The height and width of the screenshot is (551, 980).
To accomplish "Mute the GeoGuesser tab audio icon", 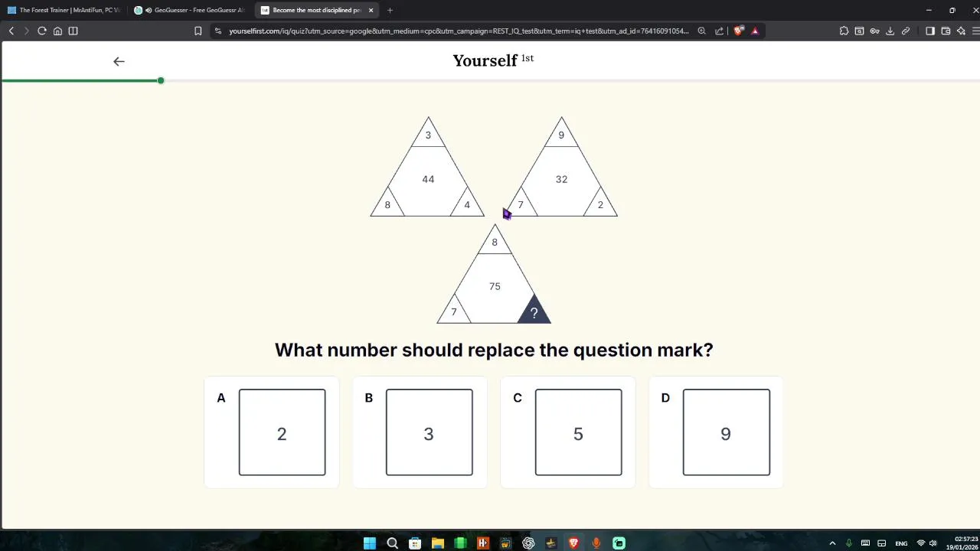I will (x=148, y=10).
